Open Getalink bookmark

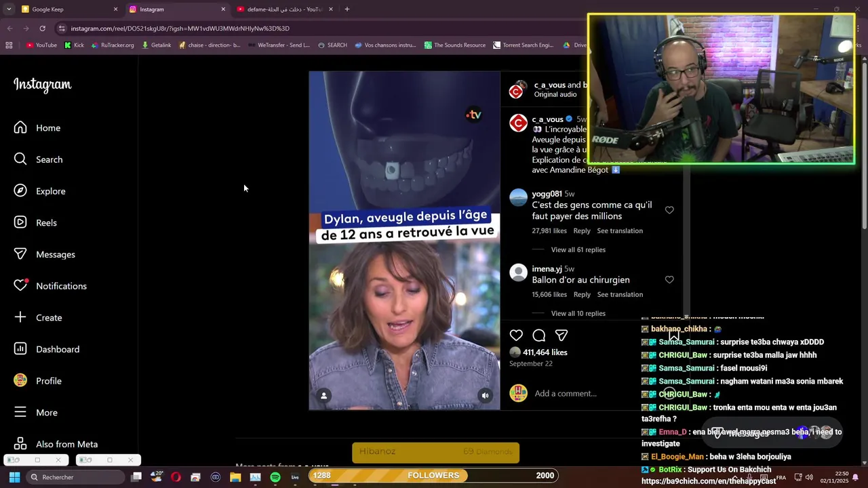click(x=157, y=45)
